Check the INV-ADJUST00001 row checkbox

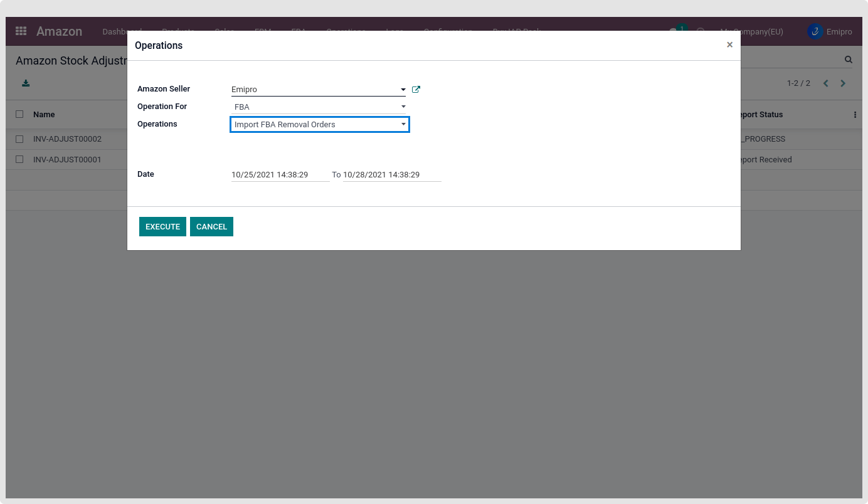click(x=19, y=160)
